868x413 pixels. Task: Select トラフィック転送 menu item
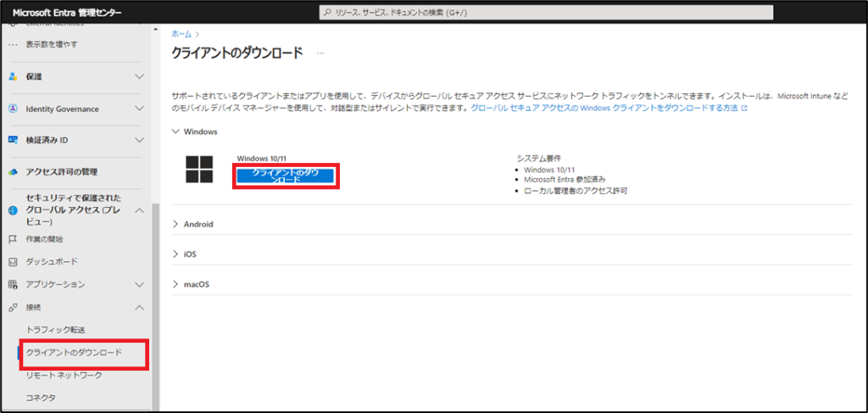click(56, 329)
